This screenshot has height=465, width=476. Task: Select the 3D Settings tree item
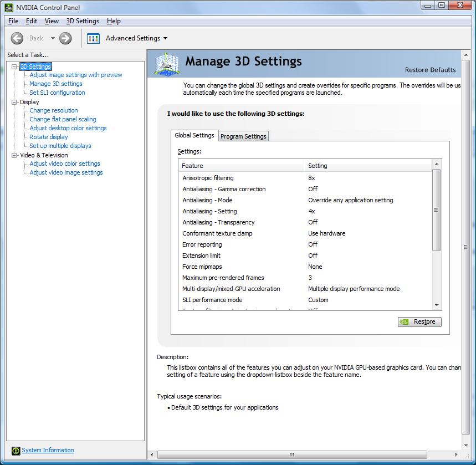[35, 67]
